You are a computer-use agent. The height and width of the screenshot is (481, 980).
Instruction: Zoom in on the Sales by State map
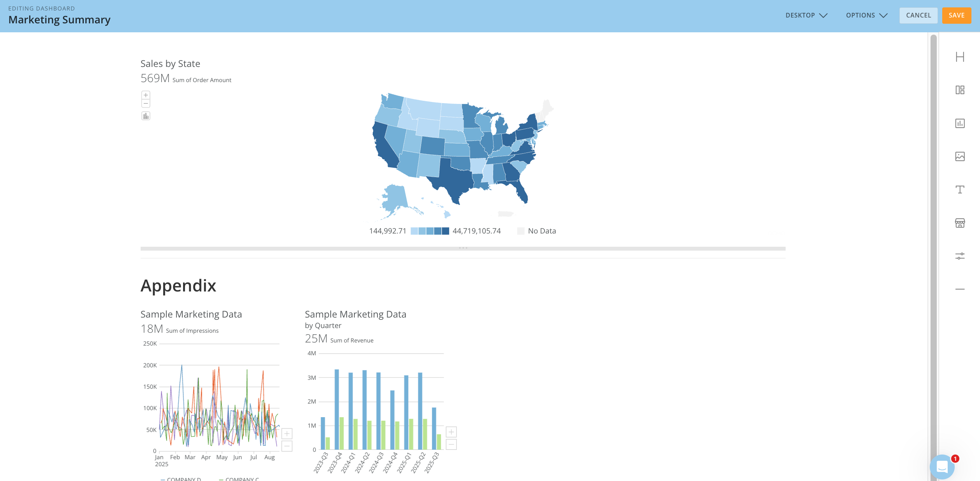point(146,95)
